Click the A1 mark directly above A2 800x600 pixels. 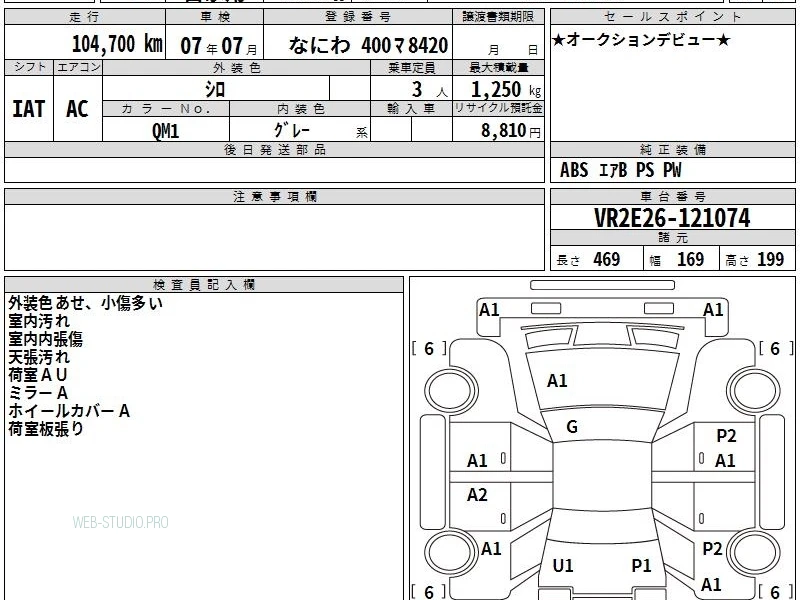pyautogui.click(x=477, y=461)
